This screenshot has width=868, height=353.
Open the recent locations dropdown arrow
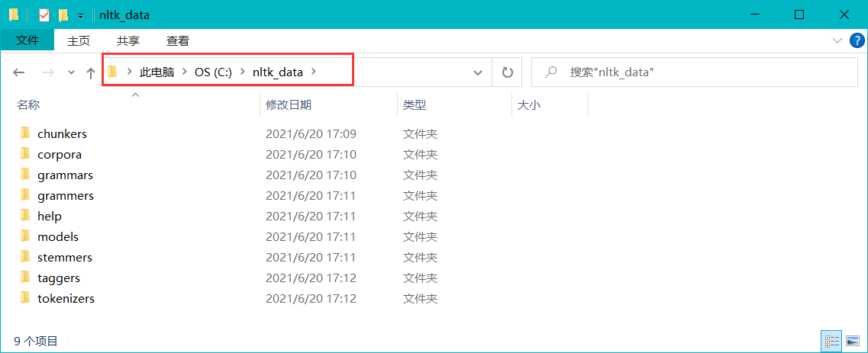[71, 72]
